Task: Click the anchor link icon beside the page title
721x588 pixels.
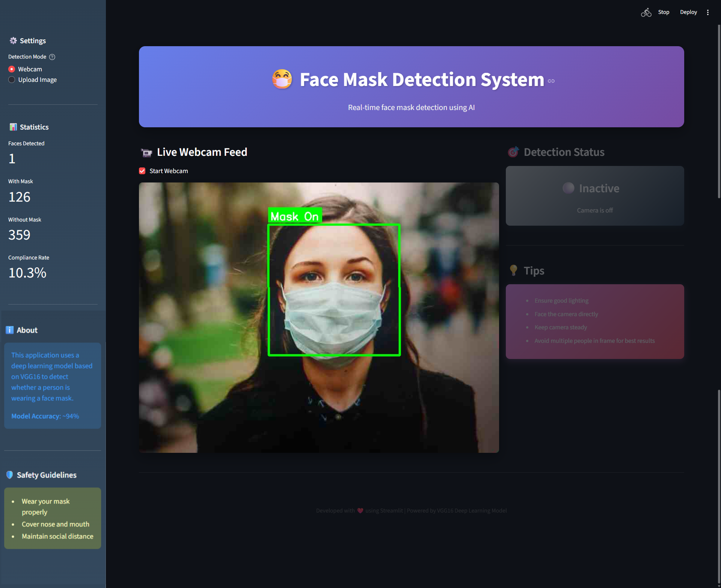Action: tap(551, 80)
